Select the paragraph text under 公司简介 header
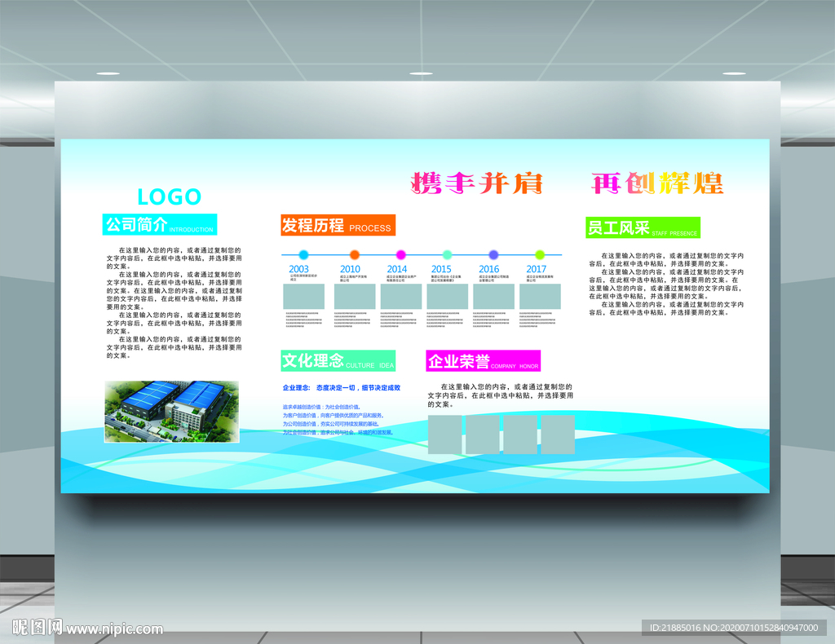Image resolution: width=835 pixels, height=644 pixels. pyautogui.click(x=175, y=302)
